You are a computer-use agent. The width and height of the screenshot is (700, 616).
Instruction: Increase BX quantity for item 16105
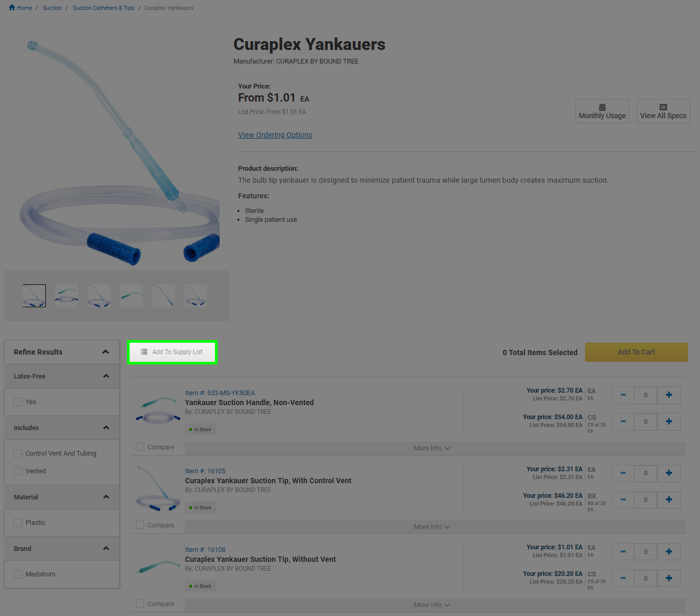pyautogui.click(x=669, y=500)
